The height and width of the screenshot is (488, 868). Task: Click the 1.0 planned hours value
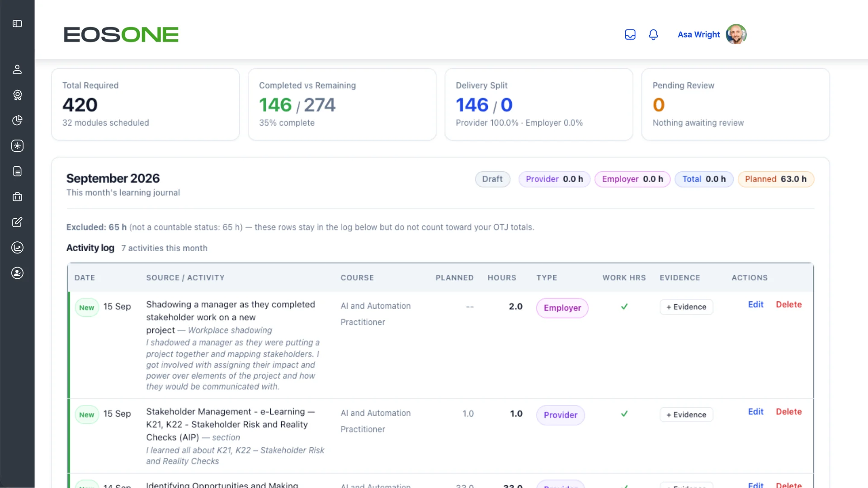point(468,413)
